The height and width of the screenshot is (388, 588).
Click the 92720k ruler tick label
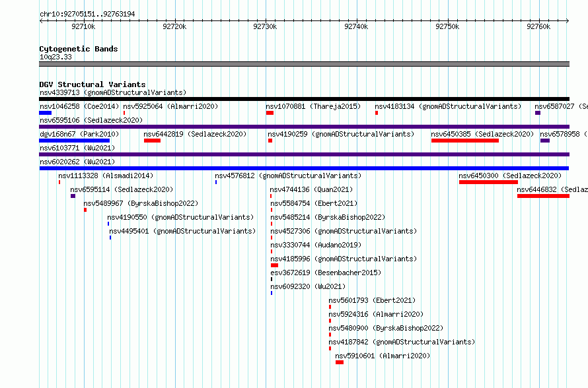click(x=174, y=26)
